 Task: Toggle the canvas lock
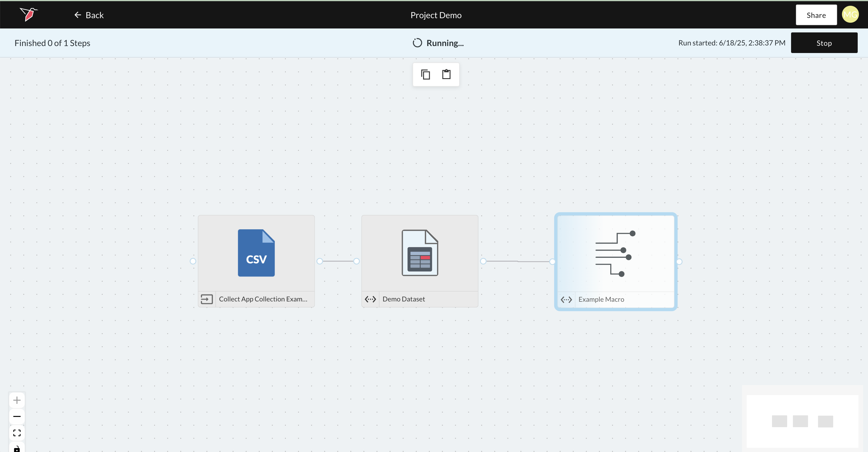[x=17, y=448]
